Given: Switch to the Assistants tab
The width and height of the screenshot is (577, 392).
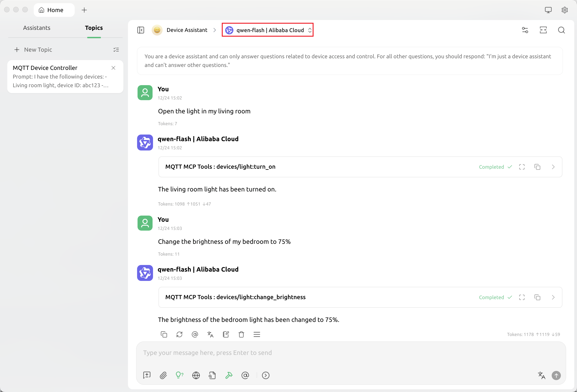Looking at the screenshot, I should coord(37,28).
